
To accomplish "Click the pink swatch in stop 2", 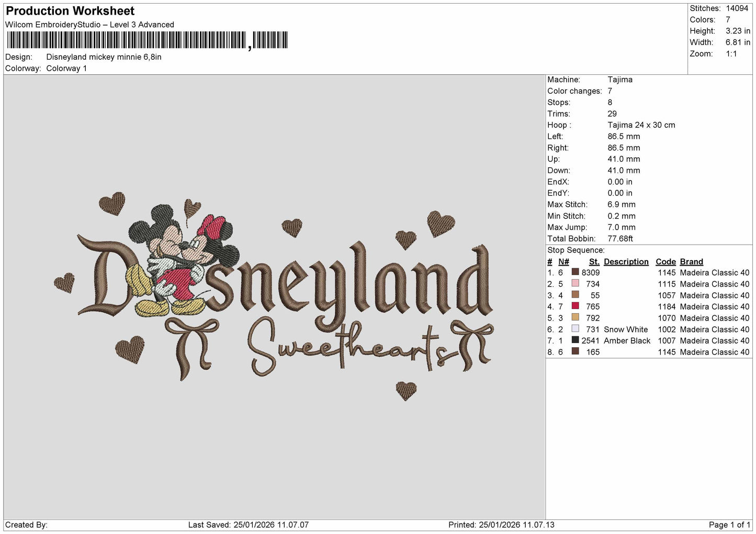I will (x=576, y=283).
